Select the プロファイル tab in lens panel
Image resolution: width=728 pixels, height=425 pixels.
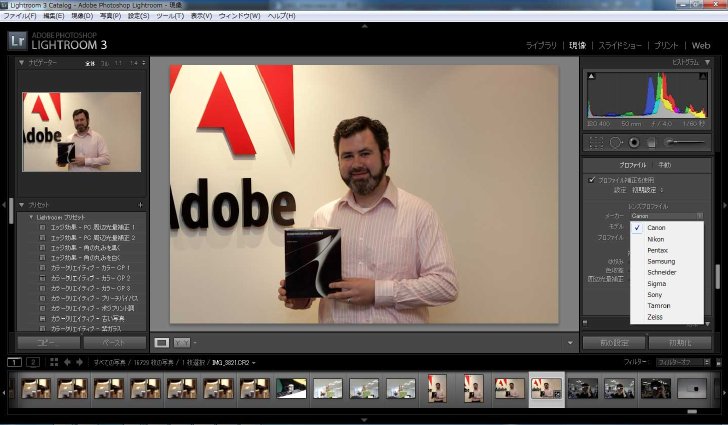(632, 165)
